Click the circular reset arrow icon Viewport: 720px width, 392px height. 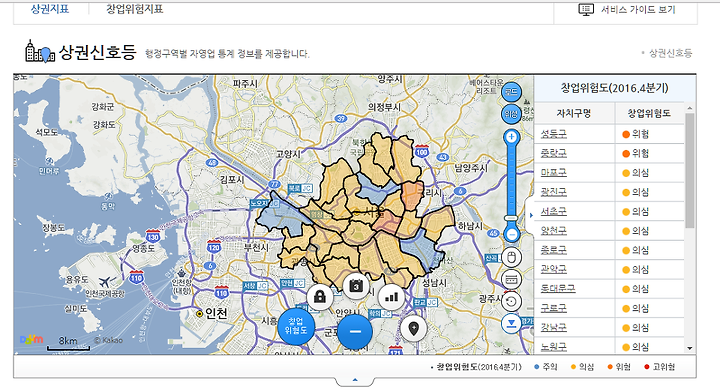coord(511,302)
